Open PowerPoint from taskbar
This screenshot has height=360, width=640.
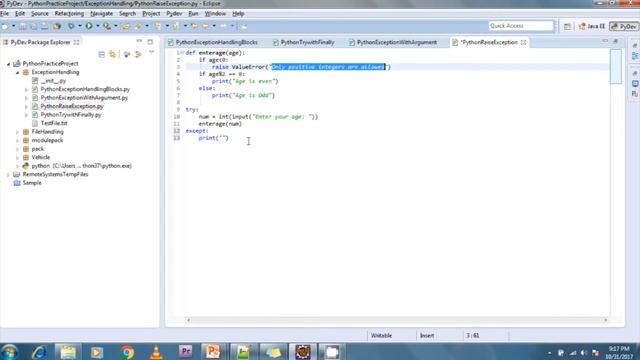tap(213, 351)
